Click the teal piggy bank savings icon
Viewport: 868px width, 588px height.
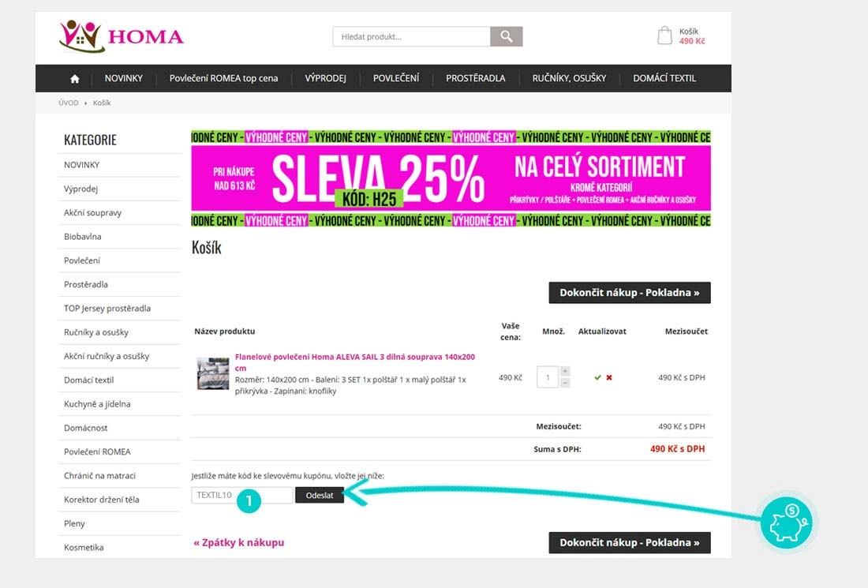787,522
